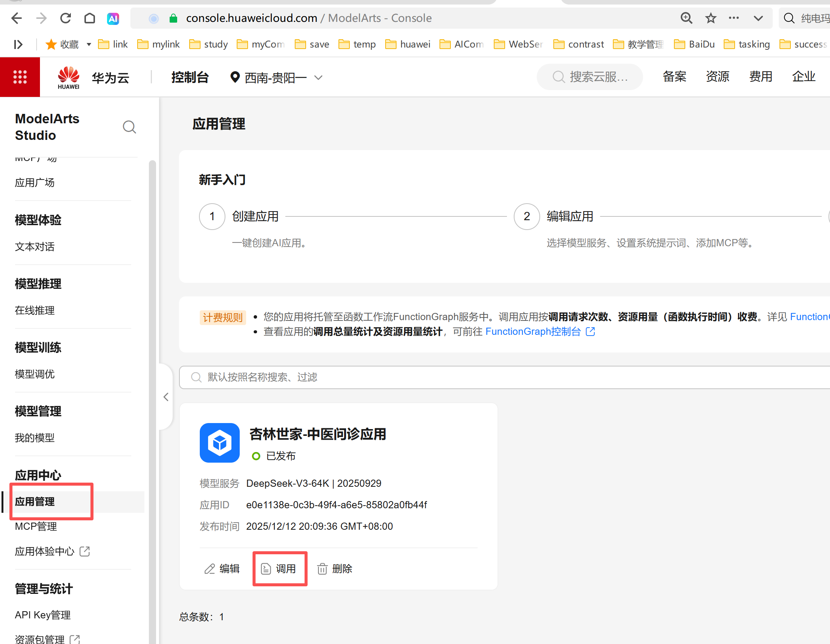Open the browser address bar chevron dropdown
Viewport: 830px width, 644px height.
[x=758, y=18]
